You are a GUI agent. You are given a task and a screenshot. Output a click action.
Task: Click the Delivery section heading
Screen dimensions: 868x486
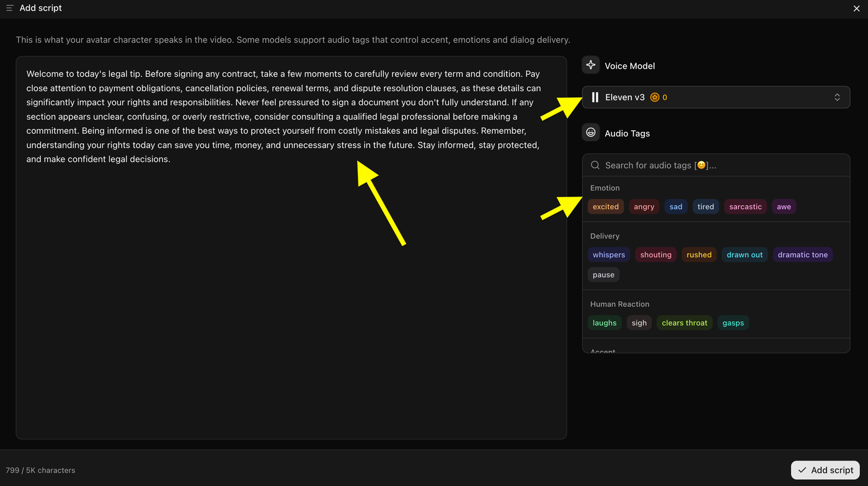click(x=604, y=236)
